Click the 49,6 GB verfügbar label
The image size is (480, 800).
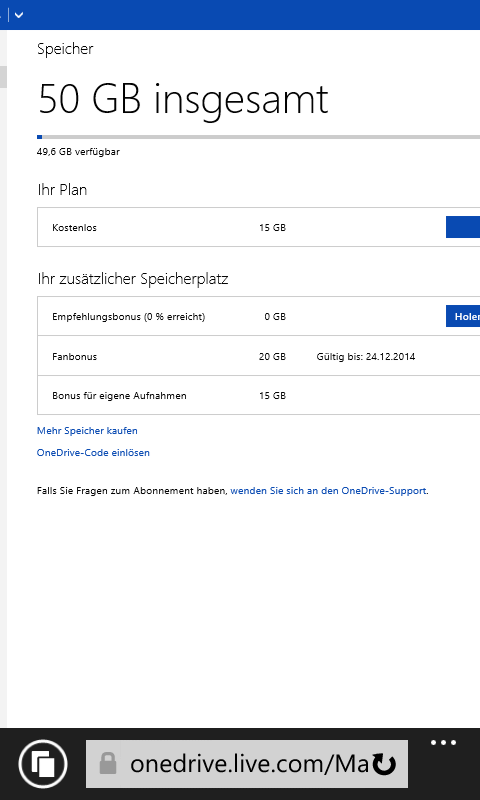(79, 152)
